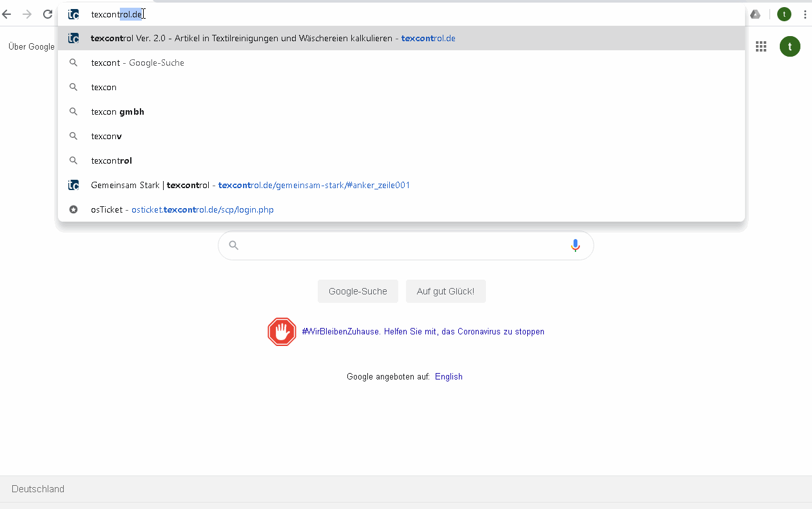Screen dimensions: 812x509
Task: Open the #WirBleibenZuhause coronavirus link
Action: click(423, 332)
